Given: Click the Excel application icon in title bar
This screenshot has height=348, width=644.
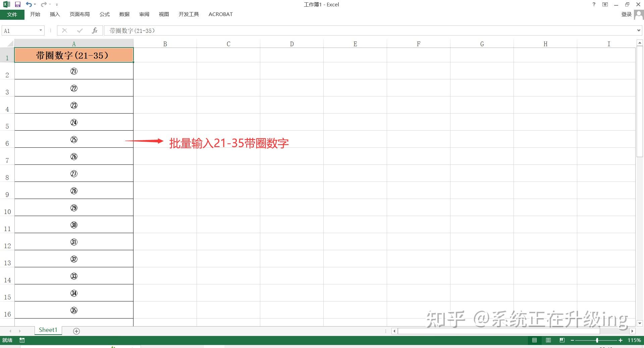Looking at the screenshot, I should click(7, 4).
